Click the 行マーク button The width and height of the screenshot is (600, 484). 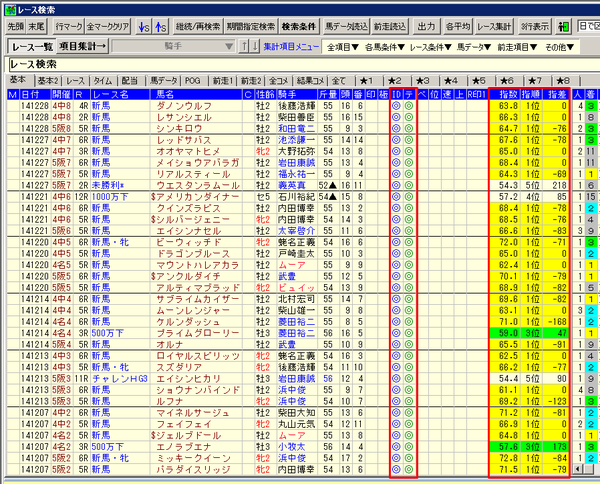[69, 26]
